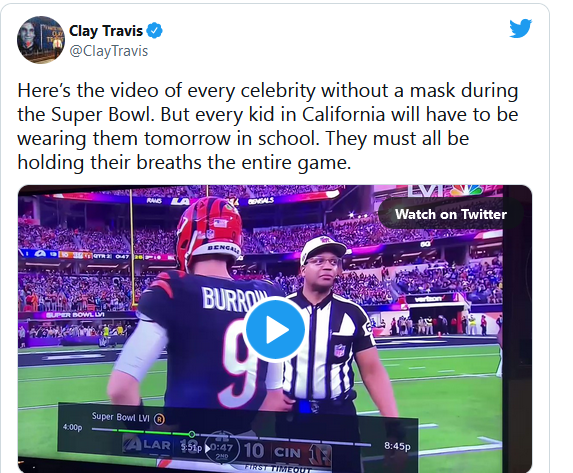Click the blue verified badge

click(x=155, y=31)
